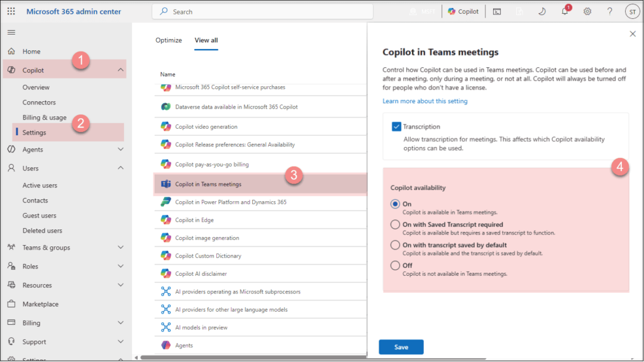Open Connectors under Copilot
The height and width of the screenshot is (362, 644).
[39, 102]
